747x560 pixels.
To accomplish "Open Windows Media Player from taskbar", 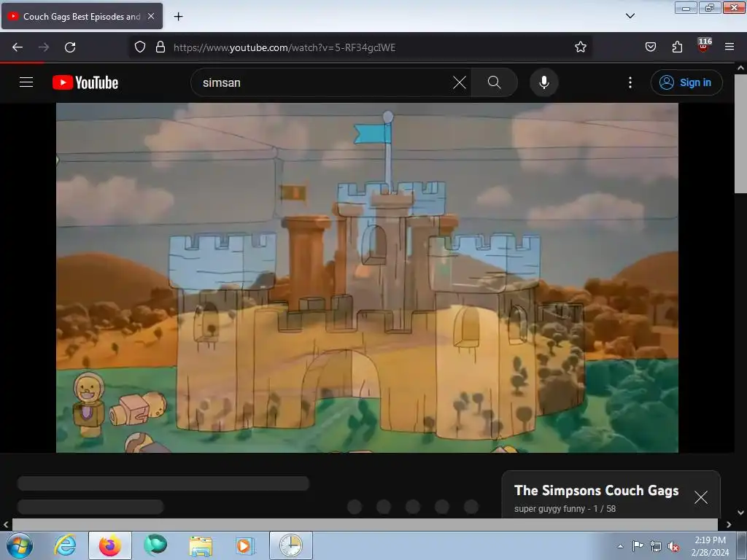I will pos(245,545).
